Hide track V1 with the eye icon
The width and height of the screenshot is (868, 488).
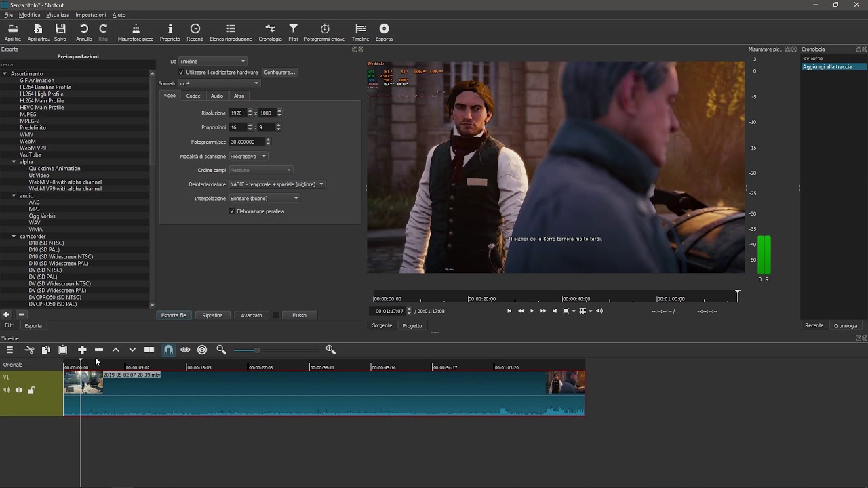coord(19,390)
